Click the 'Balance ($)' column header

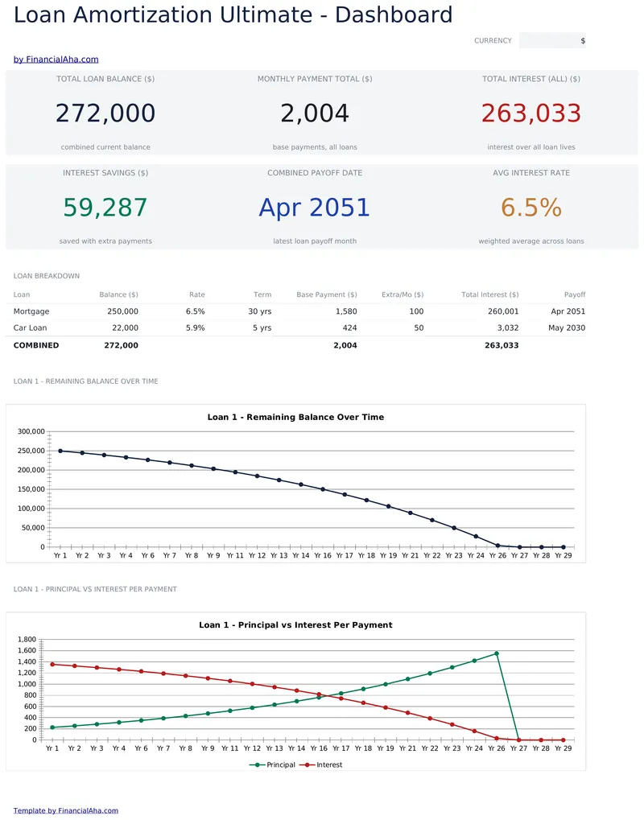click(x=119, y=295)
